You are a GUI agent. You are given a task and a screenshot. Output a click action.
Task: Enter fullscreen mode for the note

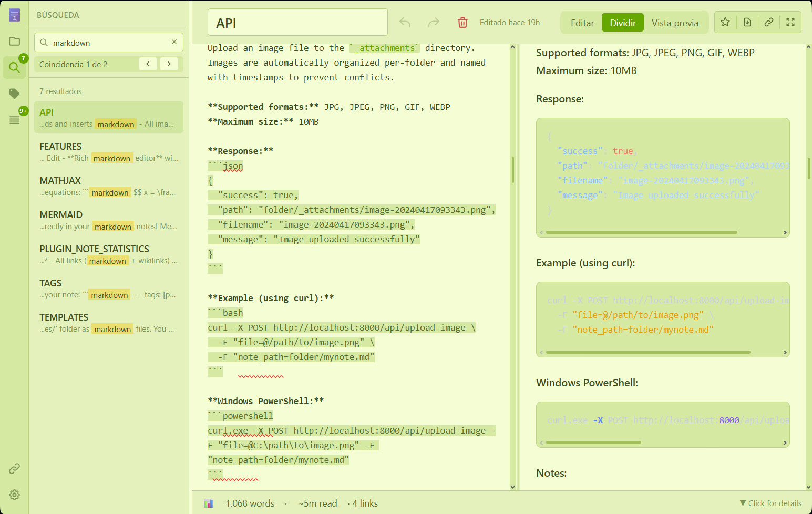[790, 22]
